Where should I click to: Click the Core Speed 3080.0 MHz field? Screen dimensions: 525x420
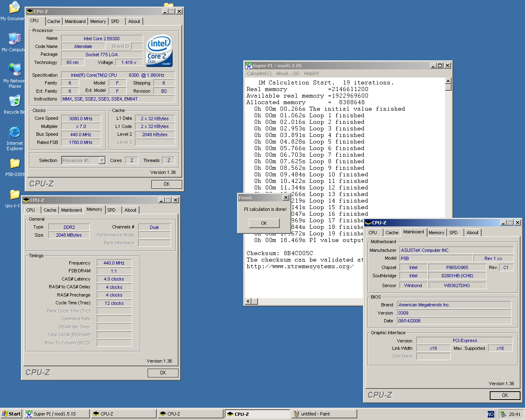pos(81,119)
